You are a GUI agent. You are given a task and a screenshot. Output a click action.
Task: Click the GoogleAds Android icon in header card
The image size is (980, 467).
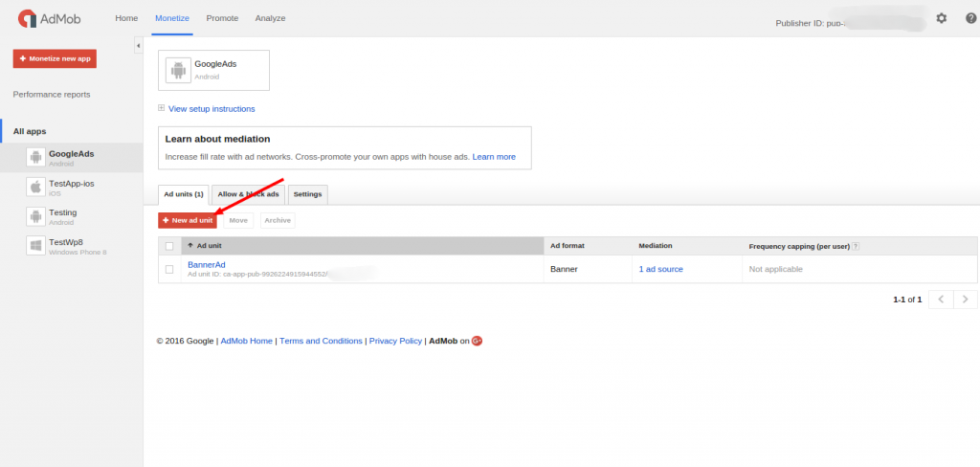coord(178,70)
